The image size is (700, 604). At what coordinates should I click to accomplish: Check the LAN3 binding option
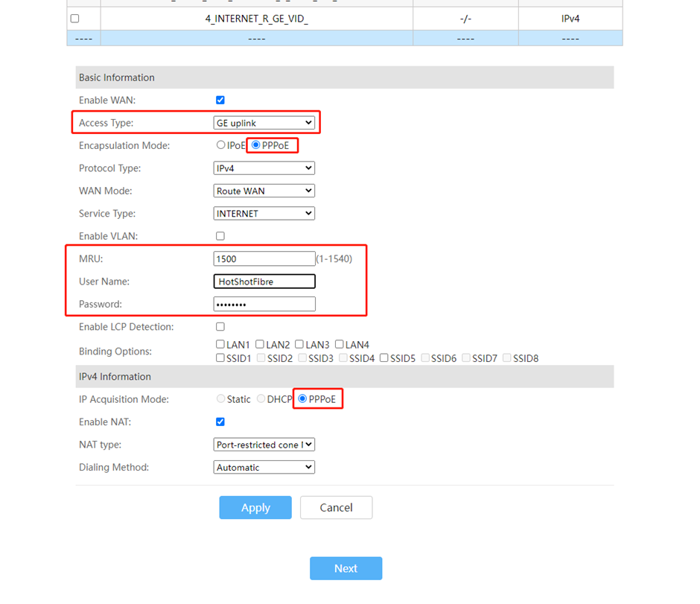point(299,344)
